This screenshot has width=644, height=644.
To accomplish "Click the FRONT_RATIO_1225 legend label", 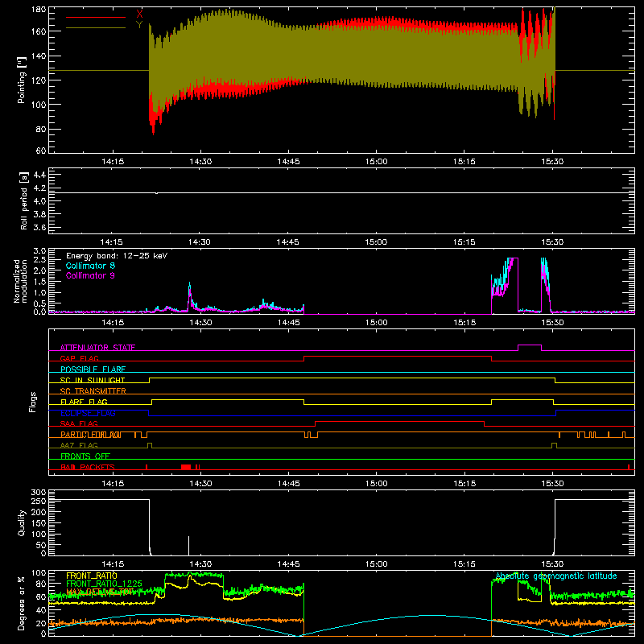I will click(105, 584).
